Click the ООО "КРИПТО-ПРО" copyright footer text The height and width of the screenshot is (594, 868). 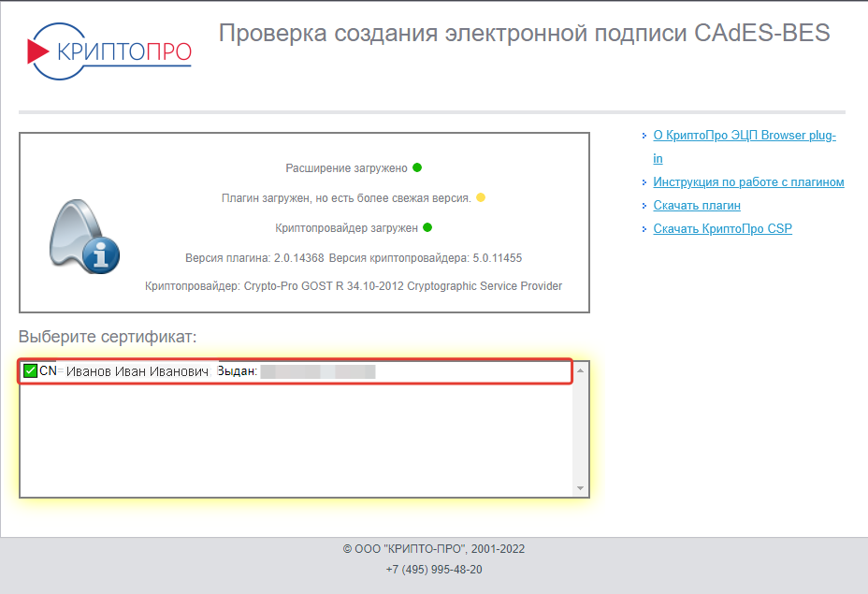[434, 548]
